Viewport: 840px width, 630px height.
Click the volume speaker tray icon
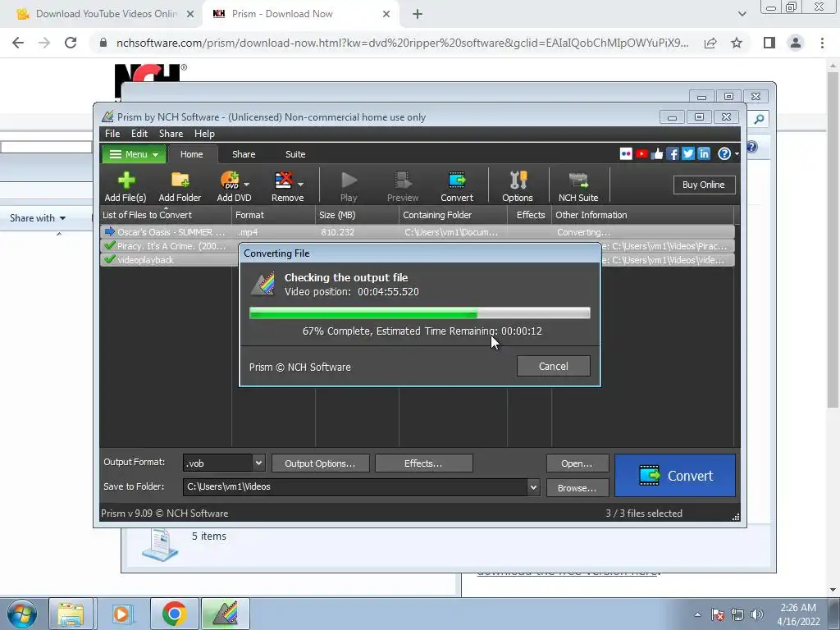757,614
